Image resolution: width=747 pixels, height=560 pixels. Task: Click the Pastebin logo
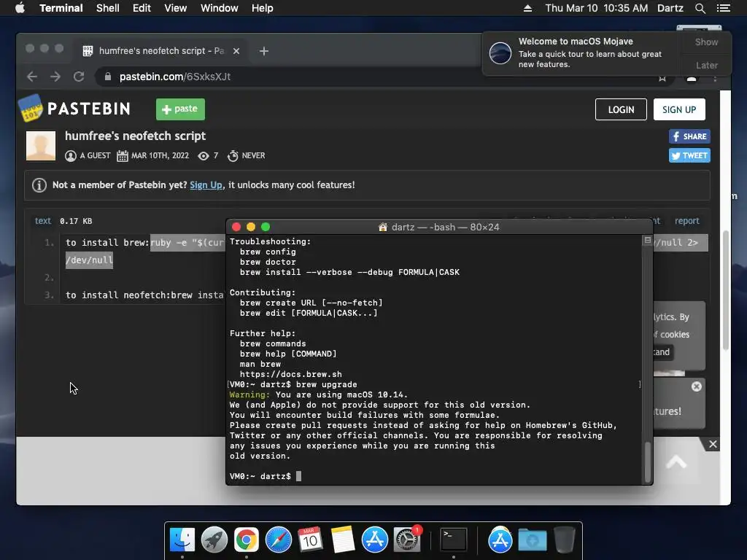75,109
